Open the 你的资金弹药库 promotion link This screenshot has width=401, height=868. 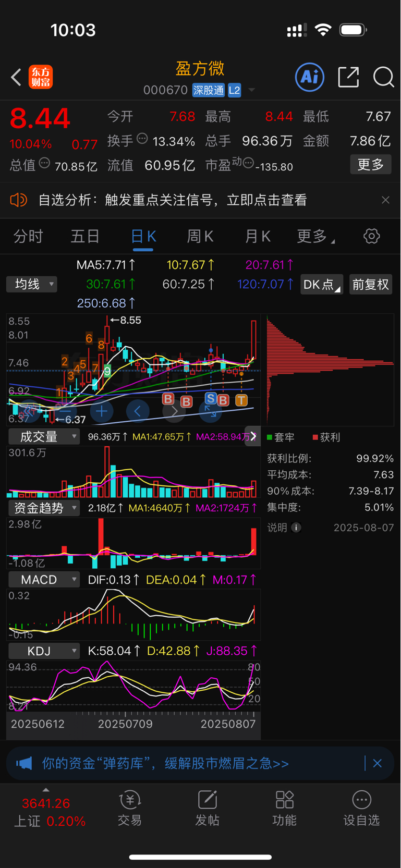[x=165, y=764]
